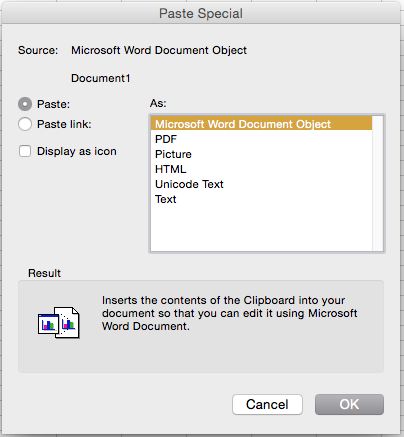Enable the Display as icon checkbox
Screen dimensions: 404x437
(25, 151)
